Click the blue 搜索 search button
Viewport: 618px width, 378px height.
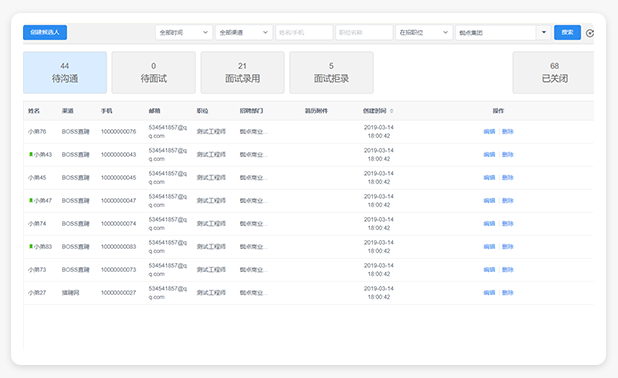568,32
